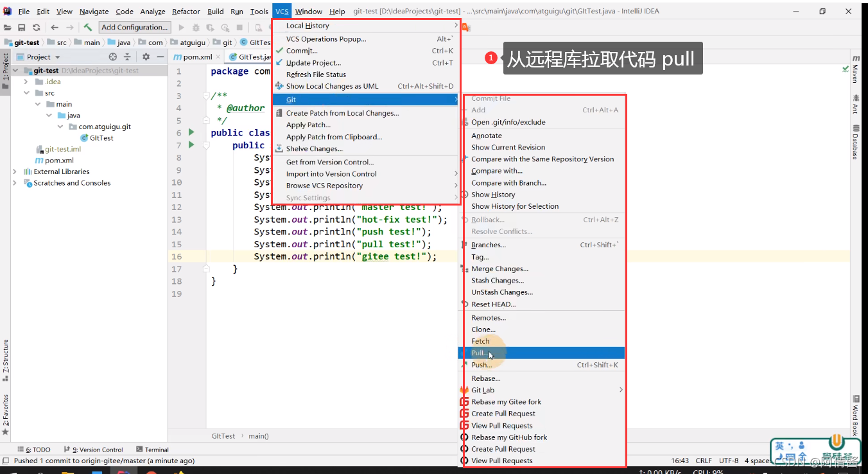Click the IntelliJ IDEA logo icon
Image resolution: width=868 pixels, height=474 pixels.
point(7,11)
